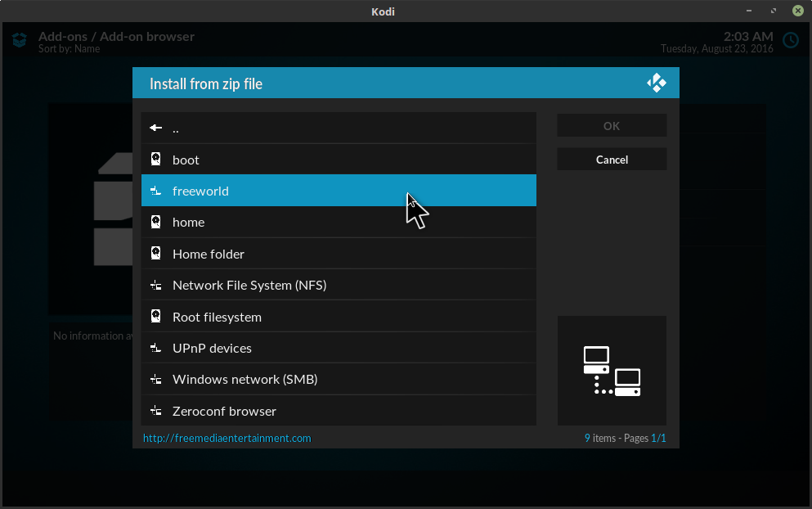Viewport: 812px width, 509px height.
Task: Click the drive icon beside Home folder
Action: 156,254
